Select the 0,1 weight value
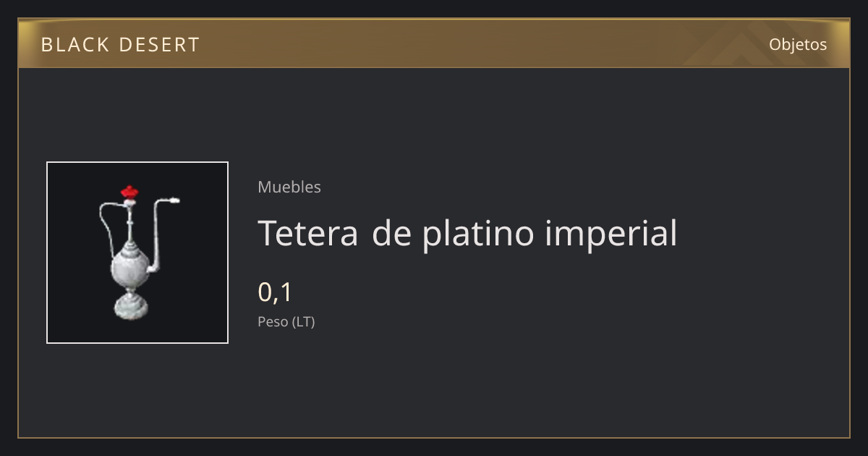The image size is (868, 456). [x=275, y=292]
